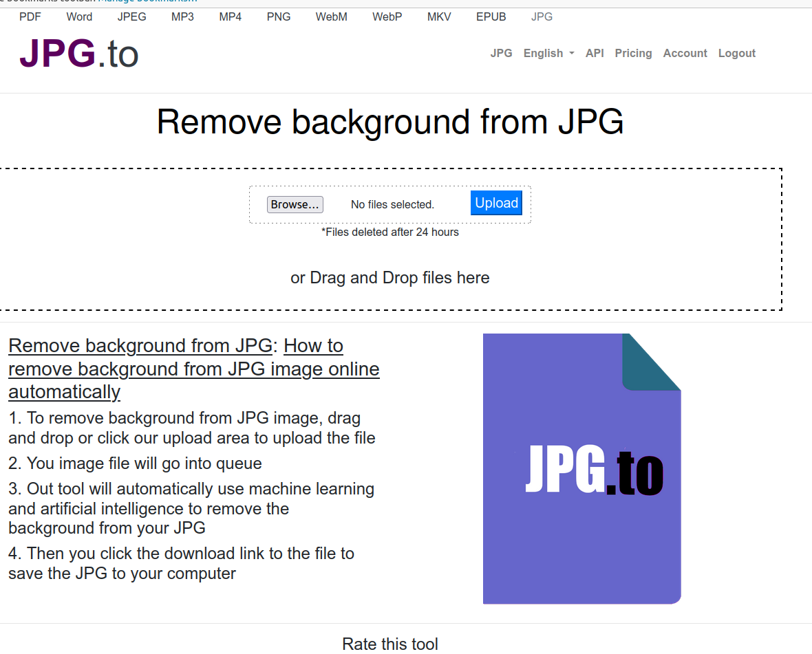Select the WebM format tab
The width and height of the screenshot is (812, 654).
(331, 17)
